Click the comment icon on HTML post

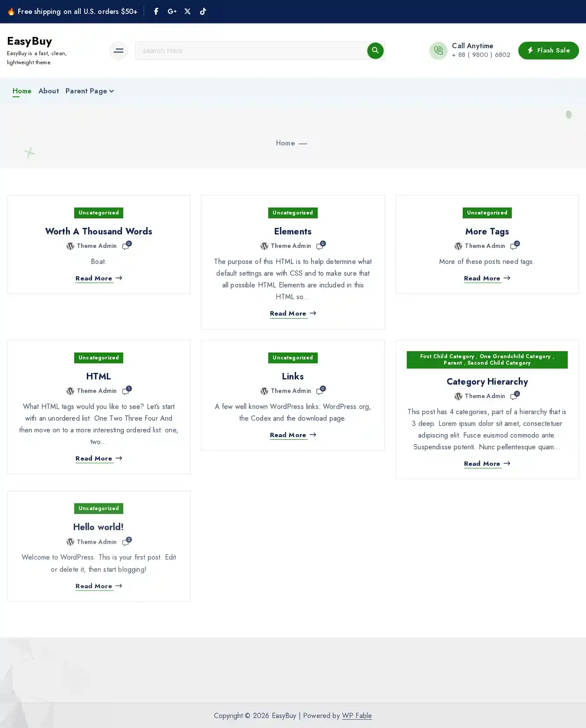point(126,391)
